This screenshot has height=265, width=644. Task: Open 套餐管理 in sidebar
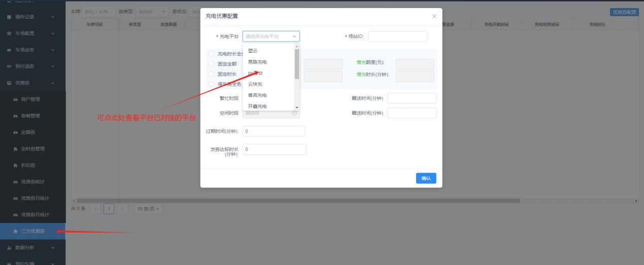32,116
